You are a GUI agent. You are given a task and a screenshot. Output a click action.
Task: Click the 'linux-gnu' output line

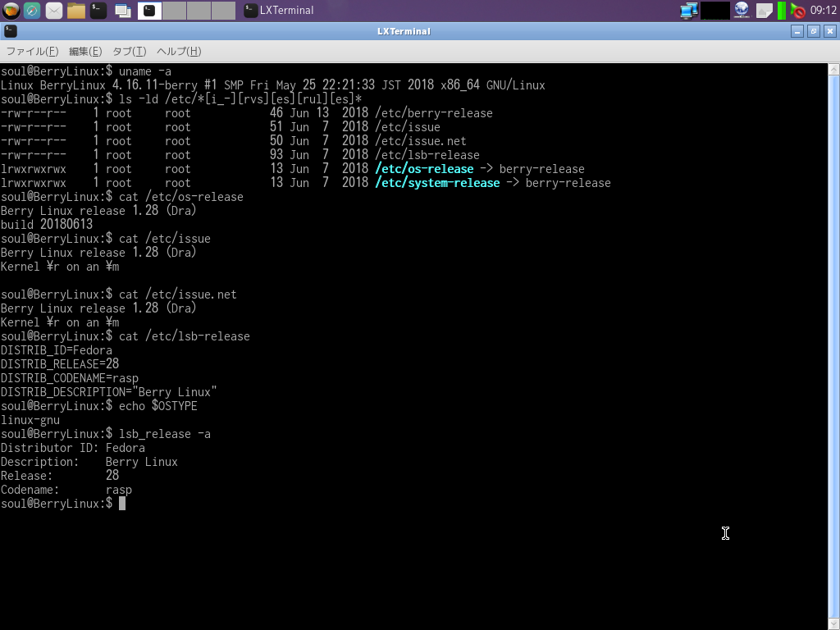tap(30, 420)
